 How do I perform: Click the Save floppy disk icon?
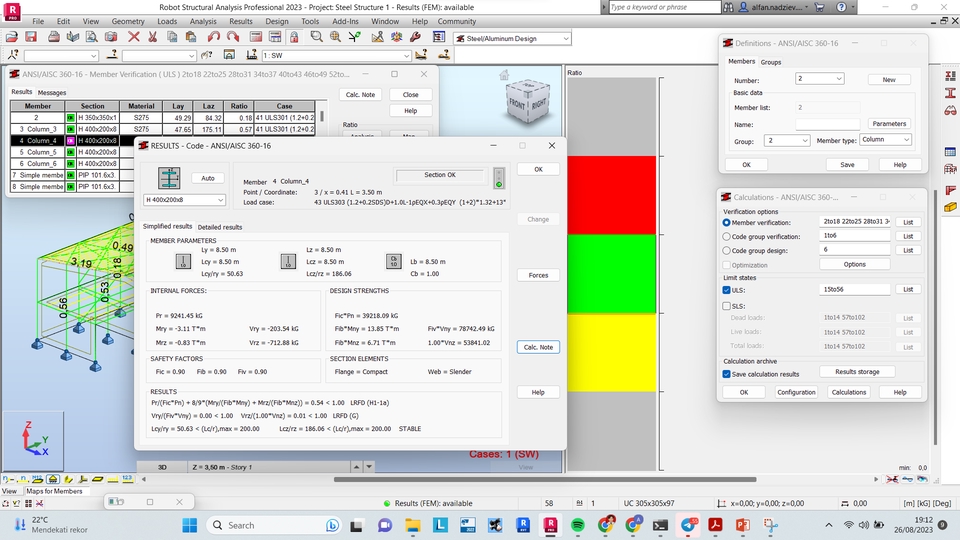tap(31, 37)
